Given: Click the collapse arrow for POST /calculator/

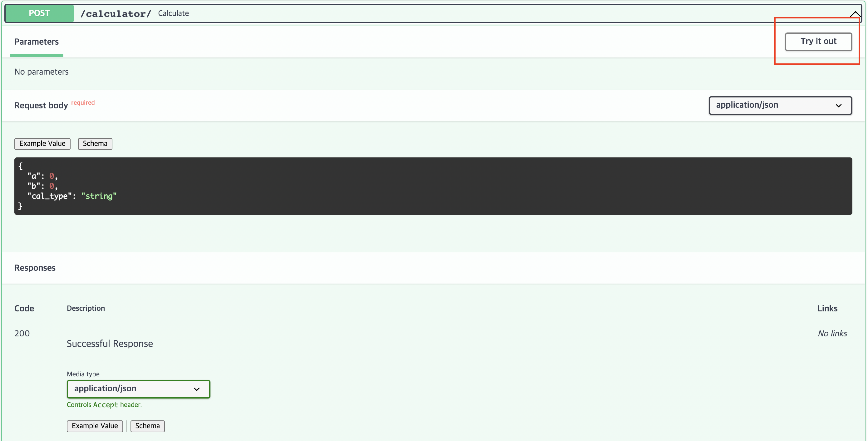Looking at the screenshot, I should tap(853, 12).
